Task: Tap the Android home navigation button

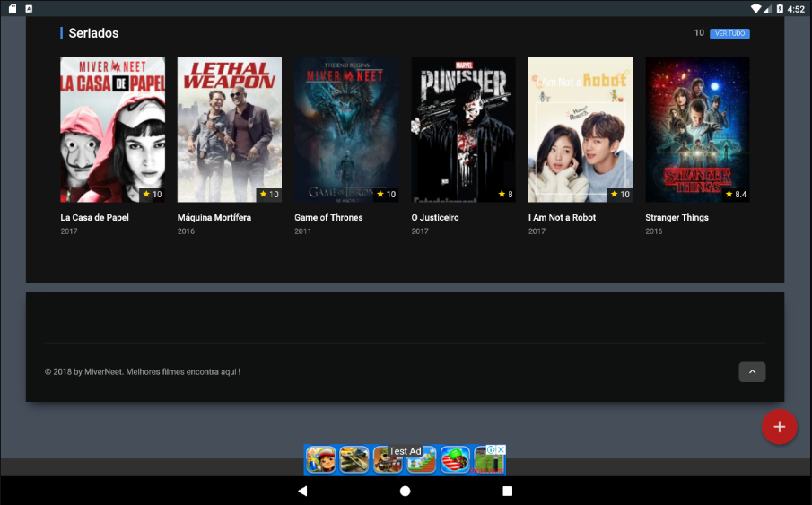Action: pyautogui.click(x=405, y=491)
